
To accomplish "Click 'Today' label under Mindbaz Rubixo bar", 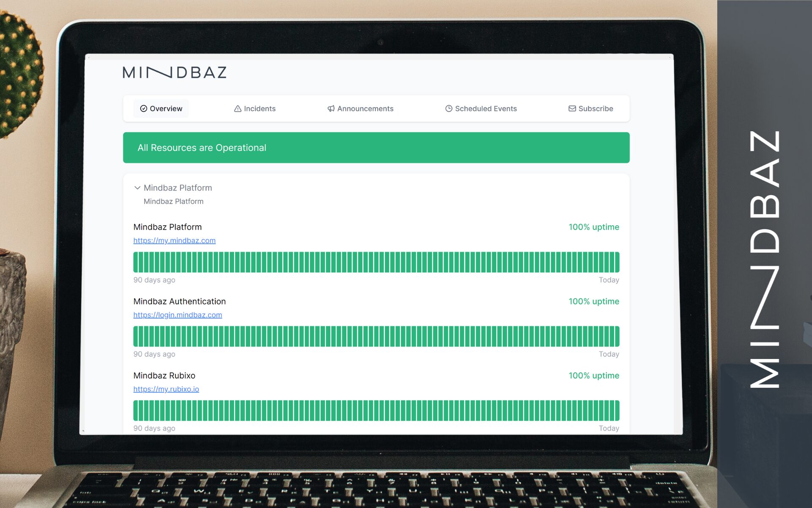I will [609, 428].
